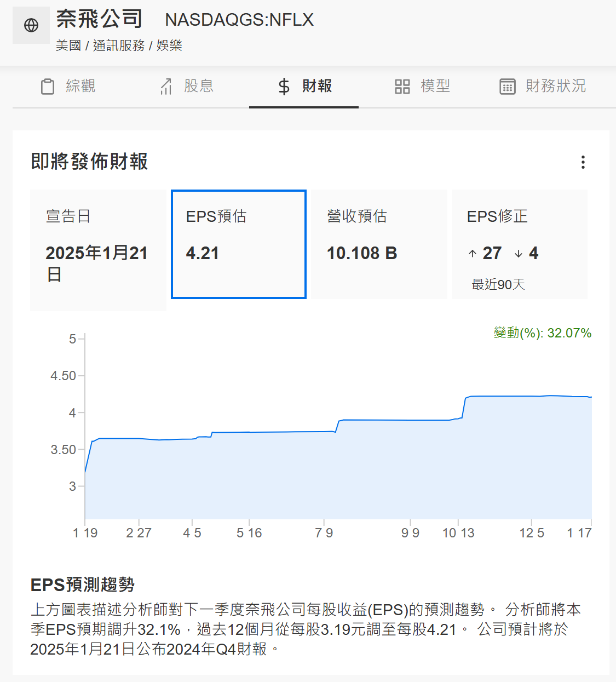Open the three-dot menu for 即將發佈財報
616x682 pixels.
click(x=583, y=162)
